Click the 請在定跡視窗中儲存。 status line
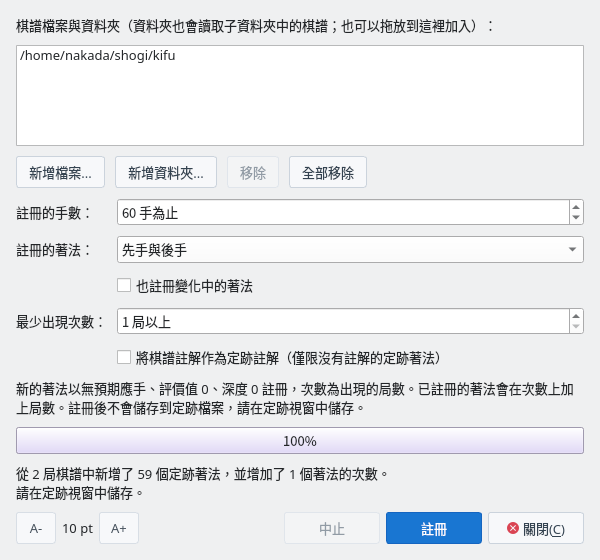 click(x=80, y=493)
